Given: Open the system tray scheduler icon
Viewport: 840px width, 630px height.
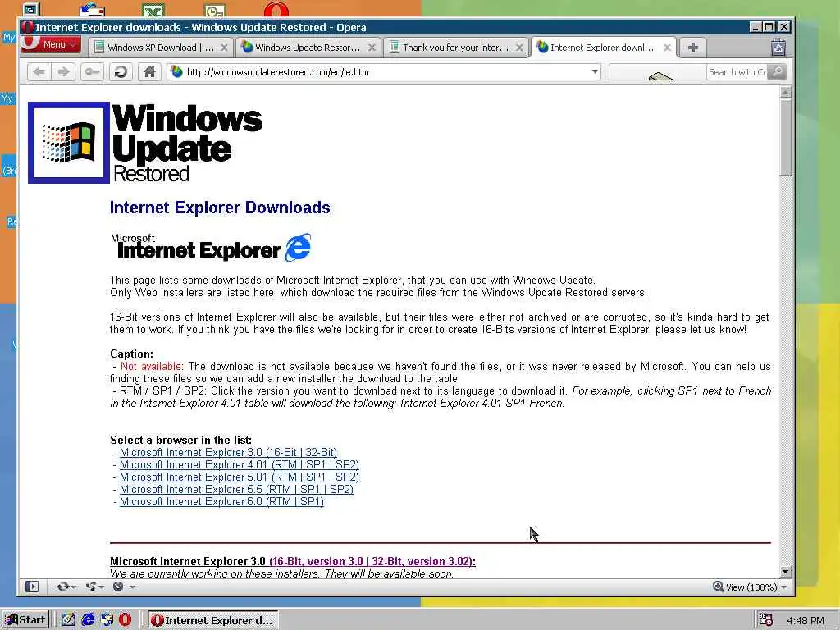Looking at the screenshot, I should click(766, 620).
